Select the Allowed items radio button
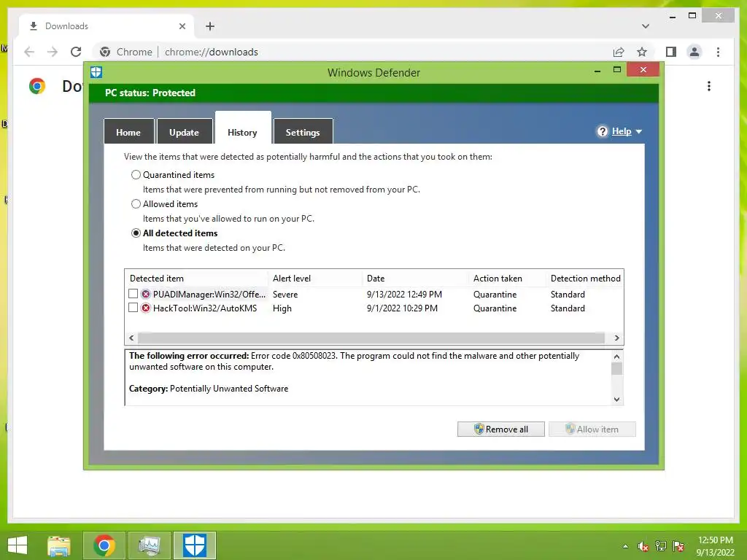747x560 pixels. pos(136,204)
